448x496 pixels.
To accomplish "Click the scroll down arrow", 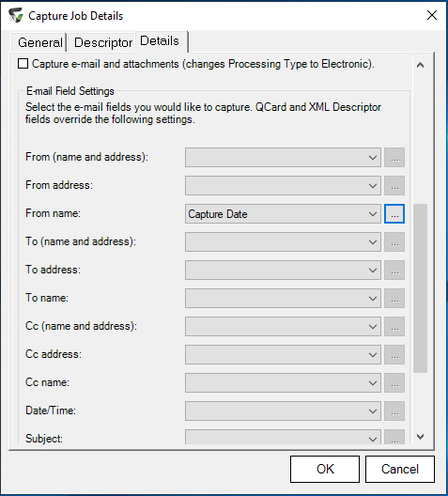I will (420, 437).
